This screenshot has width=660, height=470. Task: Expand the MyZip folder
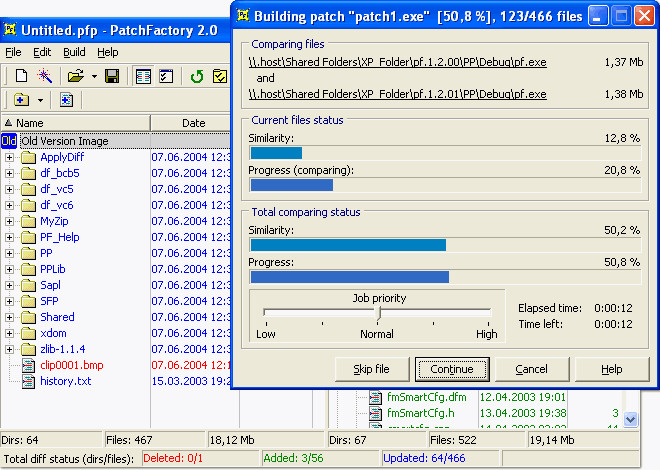coord(9,221)
